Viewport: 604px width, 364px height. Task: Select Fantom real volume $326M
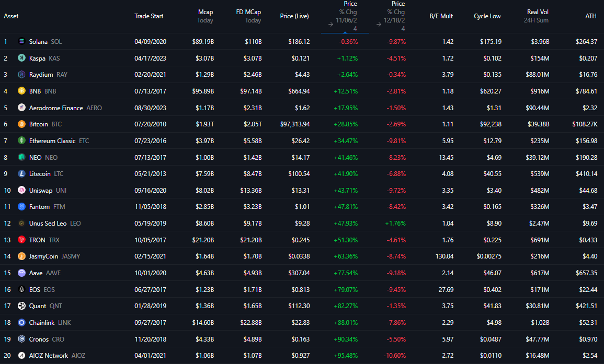(540, 207)
